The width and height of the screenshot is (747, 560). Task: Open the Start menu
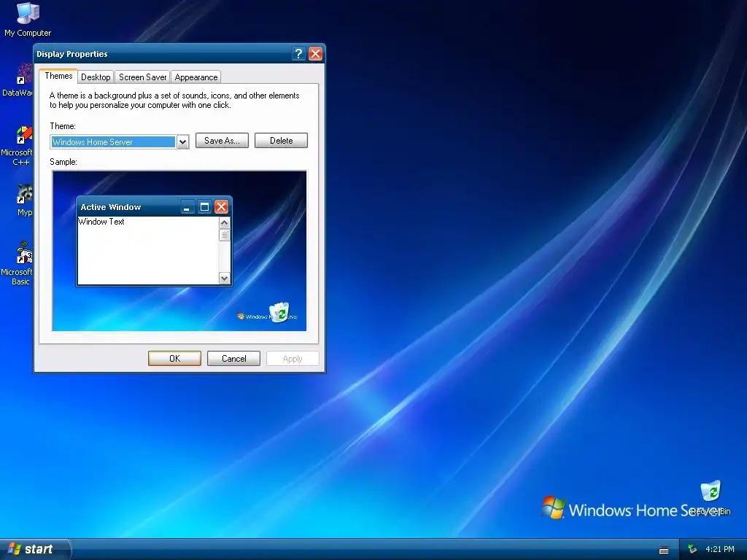click(34, 549)
